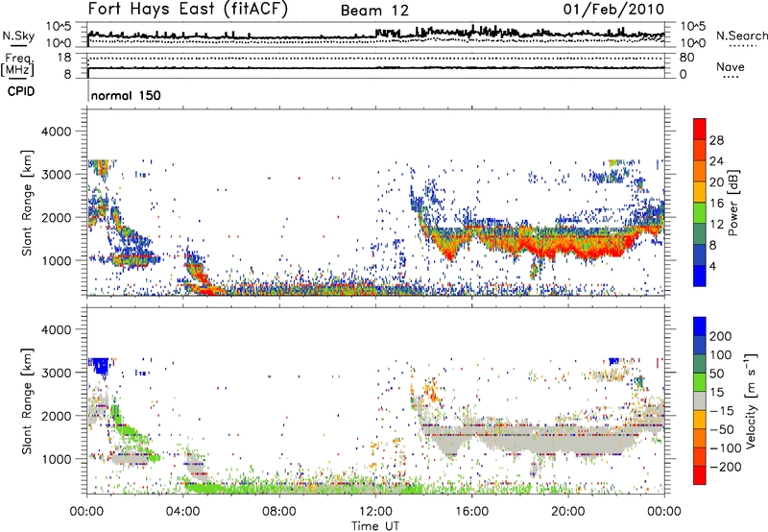The image size is (768, 532).
Task: Click the 2000 tick of the velocity panel
Action: point(56,416)
